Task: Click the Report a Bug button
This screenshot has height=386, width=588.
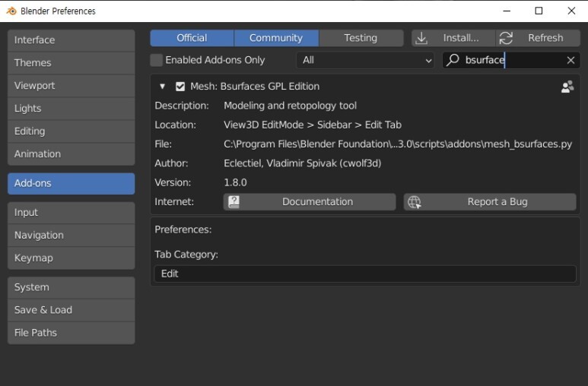Action: point(490,202)
